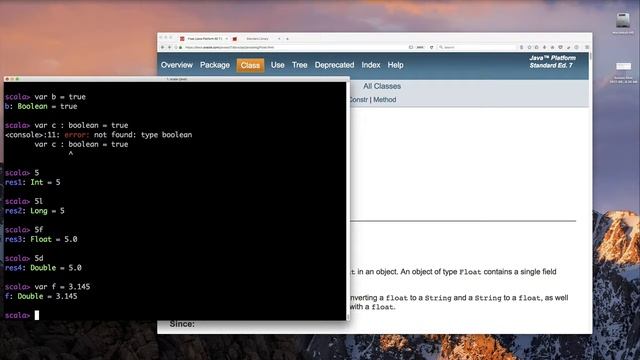
Task: Open the Index page in Java docs
Action: coord(371,65)
